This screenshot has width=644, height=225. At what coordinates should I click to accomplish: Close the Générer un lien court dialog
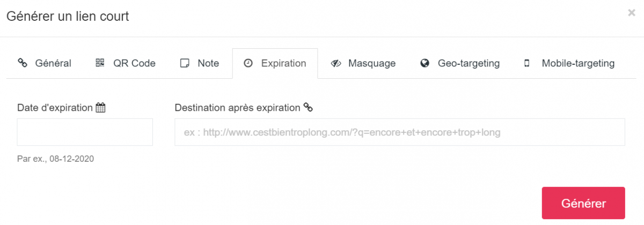pyautogui.click(x=632, y=13)
